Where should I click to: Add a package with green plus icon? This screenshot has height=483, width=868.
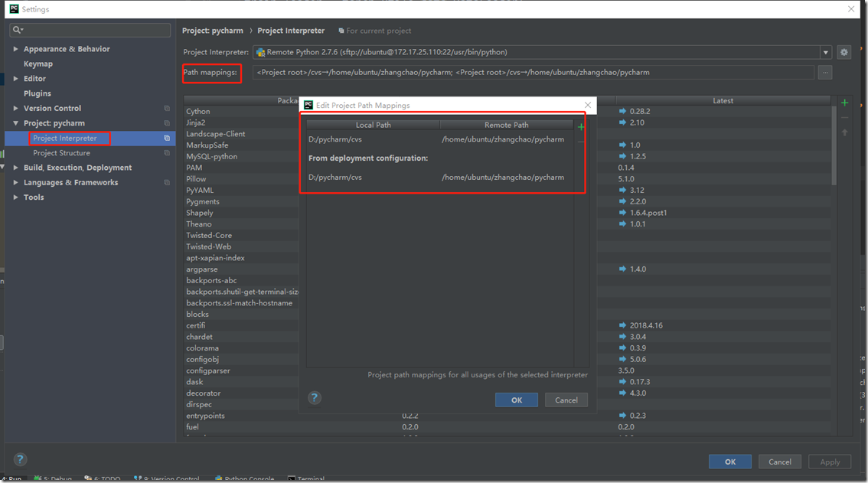(x=845, y=103)
